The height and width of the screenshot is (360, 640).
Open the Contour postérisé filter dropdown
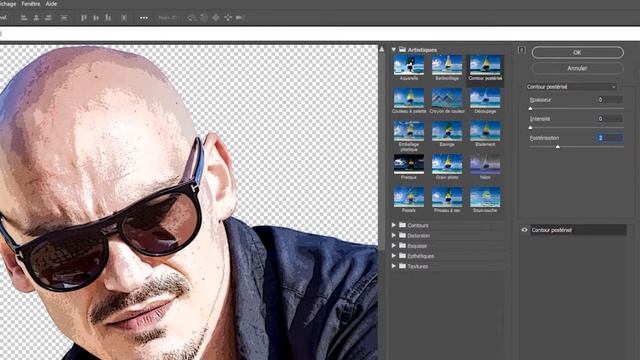pyautogui.click(x=571, y=87)
